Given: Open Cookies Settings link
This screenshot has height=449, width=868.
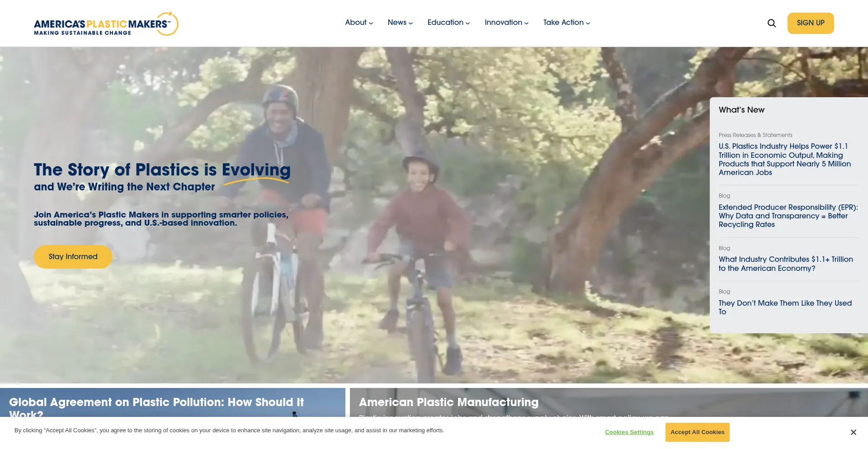Looking at the screenshot, I should pyautogui.click(x=629, y=432).
